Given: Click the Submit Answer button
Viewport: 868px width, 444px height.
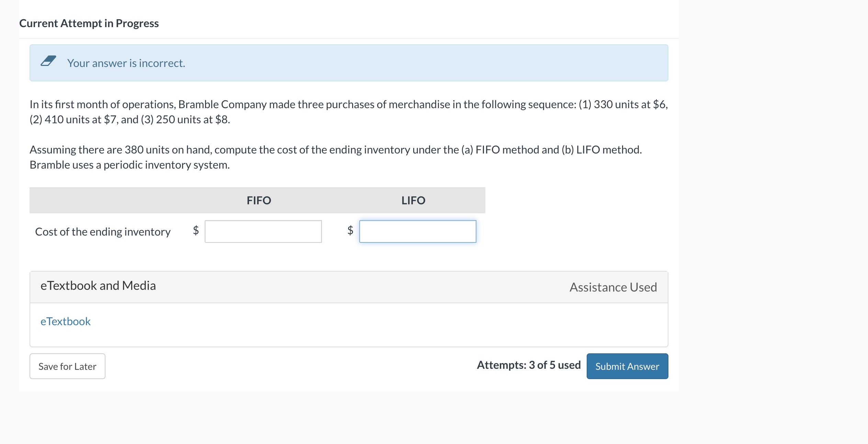Looking at the screenshot, I should click(x=627, y=366).
